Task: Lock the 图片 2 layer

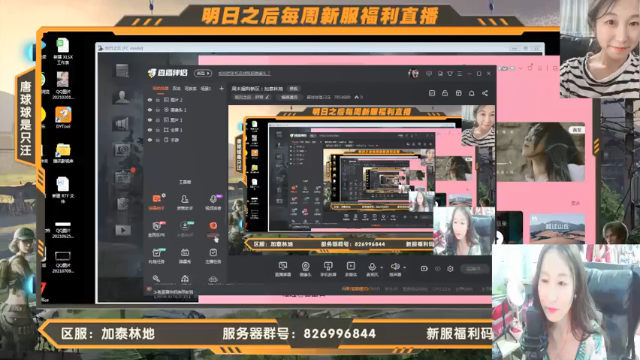Action: 158,100
